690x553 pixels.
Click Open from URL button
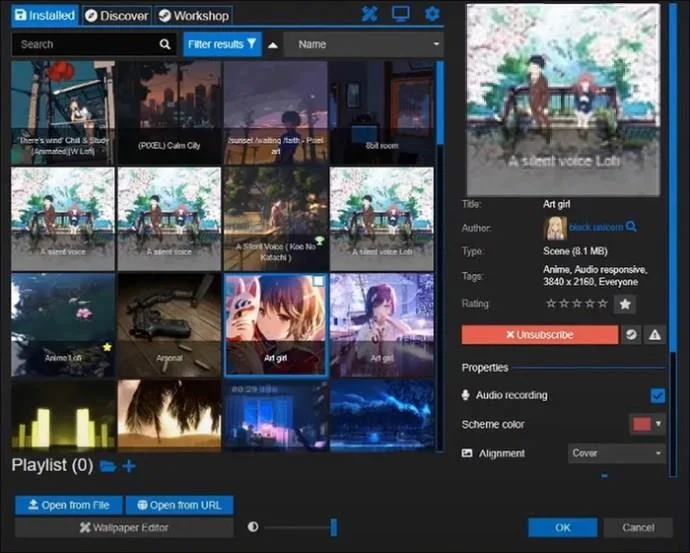(x=180, y=505)
